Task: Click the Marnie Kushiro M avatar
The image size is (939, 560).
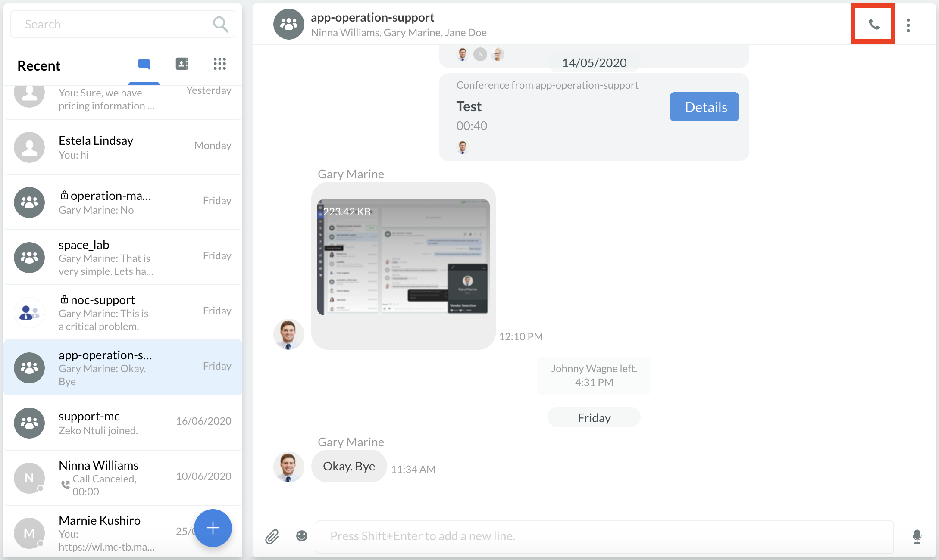Action: click(x=29, y=533)
